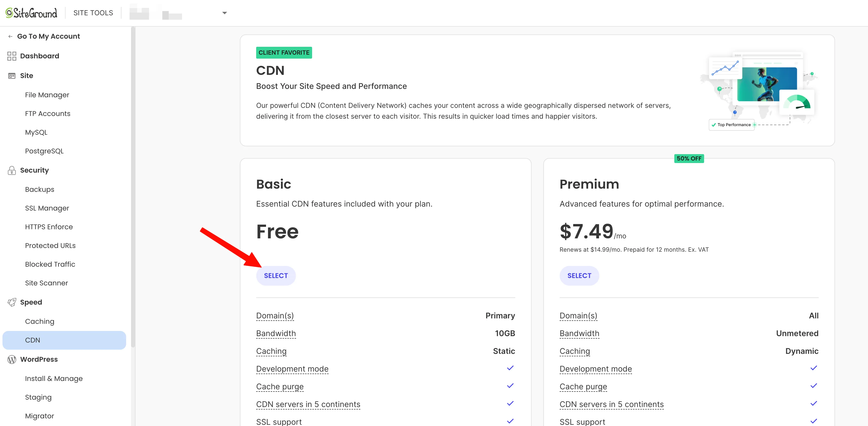Click the SiteGround logo

31,13
